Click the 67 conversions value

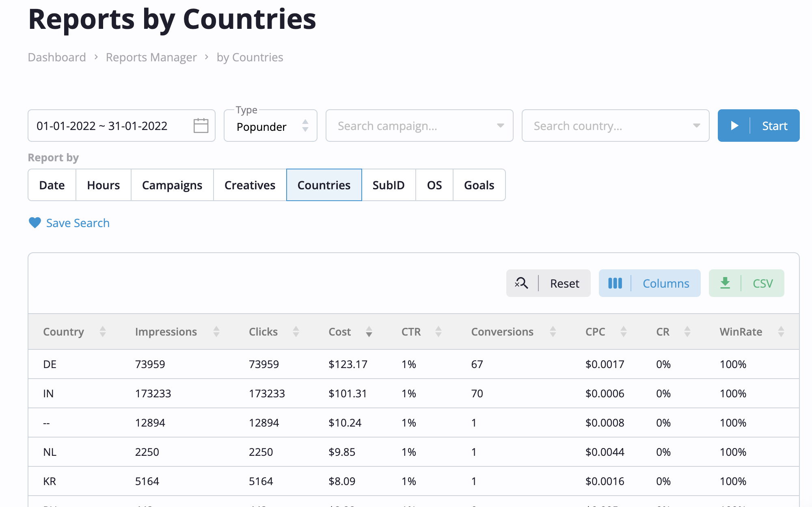tap(477, 364)
